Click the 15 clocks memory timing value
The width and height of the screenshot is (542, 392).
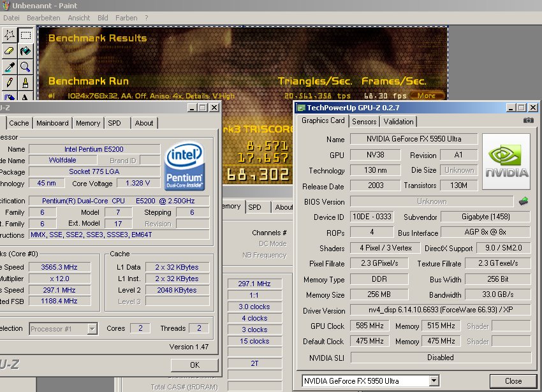pos(255,341)
